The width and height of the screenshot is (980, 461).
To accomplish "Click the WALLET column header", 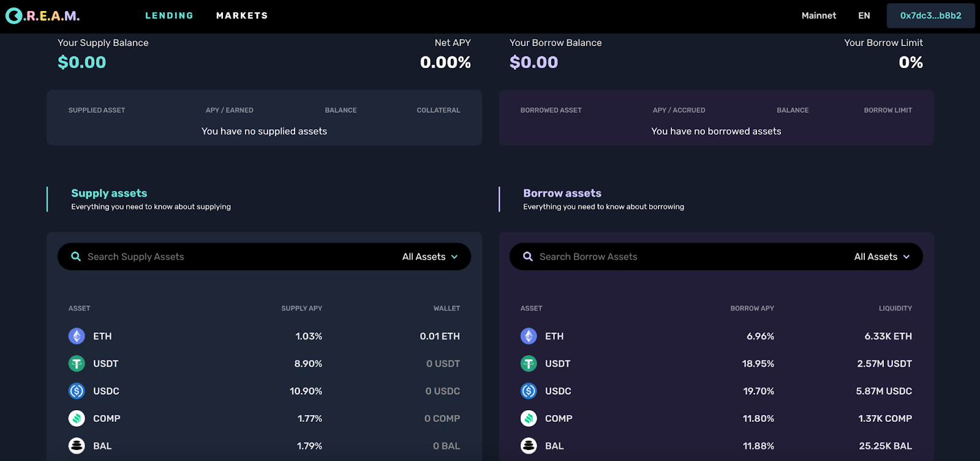I will (x=447, y=308).
